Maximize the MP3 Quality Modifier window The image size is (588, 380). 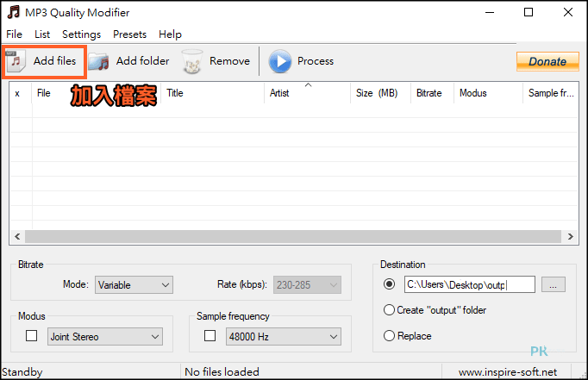529,12
